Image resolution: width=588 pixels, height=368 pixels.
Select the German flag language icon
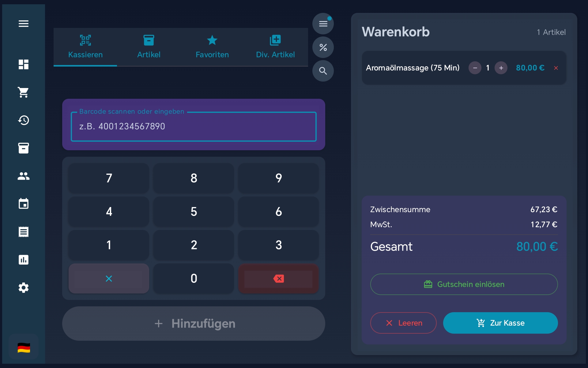[24, 347]
